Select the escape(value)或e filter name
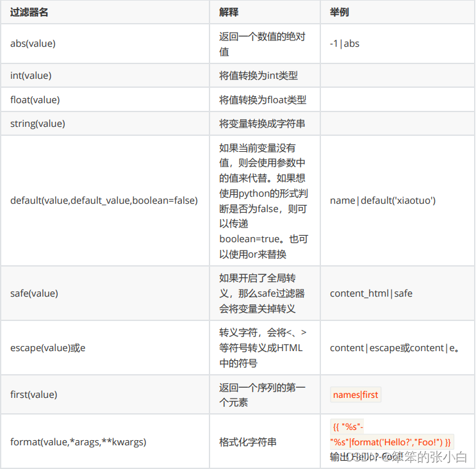The width and height of the screenshot is (476, 469). (x=47, y=348)
